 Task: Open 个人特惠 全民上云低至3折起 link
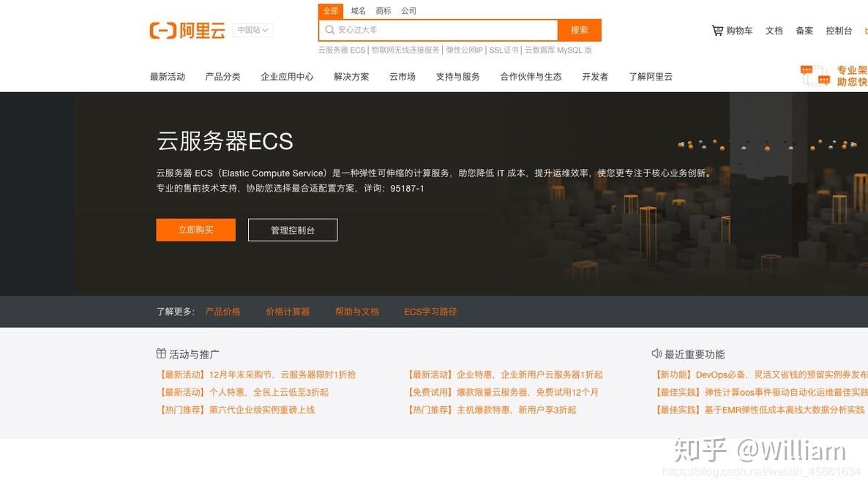click(243, 393)
